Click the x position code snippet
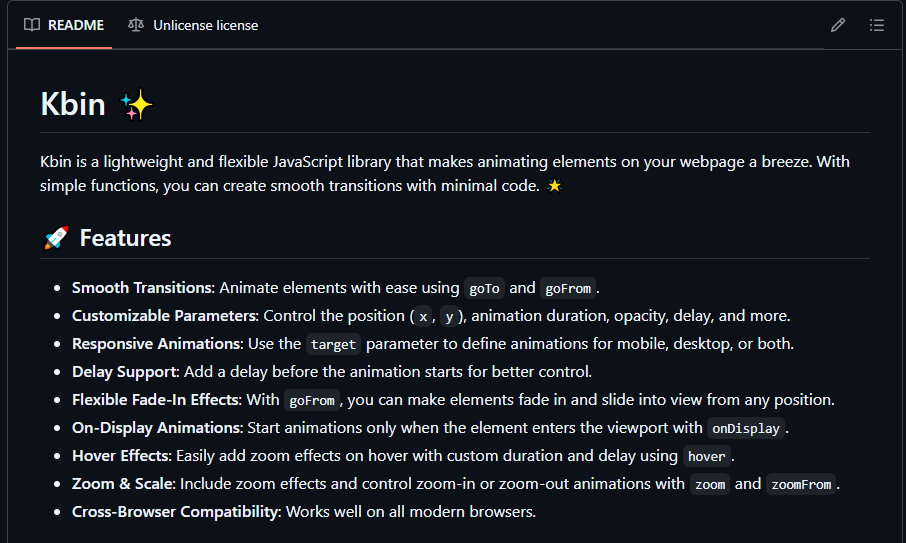Screen dimensions: 906x543 [x=423, y=316]
